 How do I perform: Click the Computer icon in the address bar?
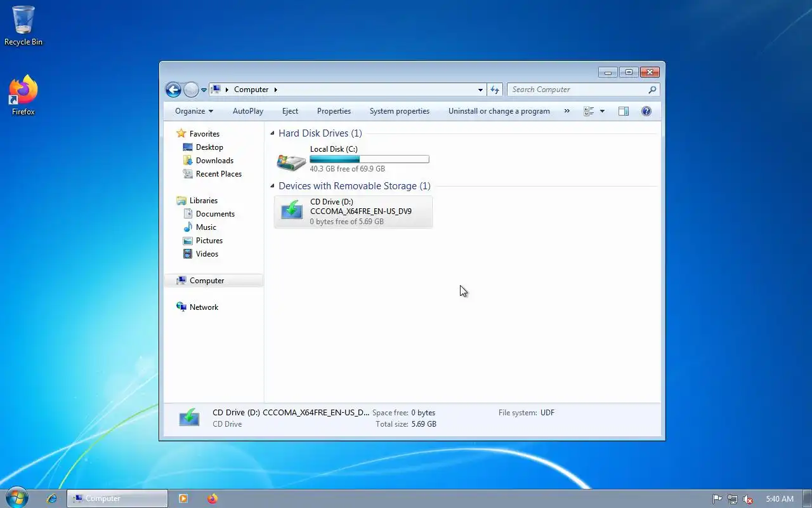(216, 90)
